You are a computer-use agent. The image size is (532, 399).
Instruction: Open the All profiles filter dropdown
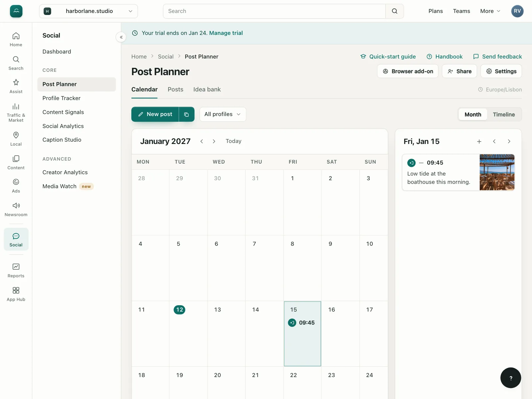(223, 114)
